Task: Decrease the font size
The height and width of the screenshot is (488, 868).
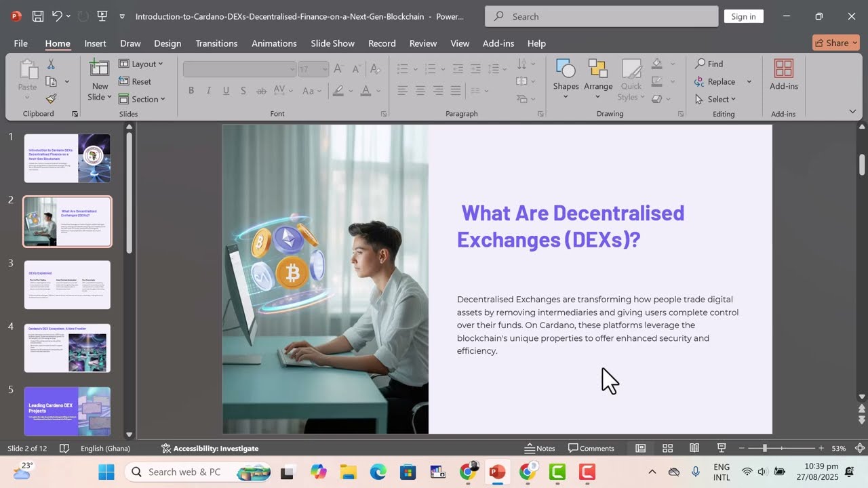Action: pos(356,69)
